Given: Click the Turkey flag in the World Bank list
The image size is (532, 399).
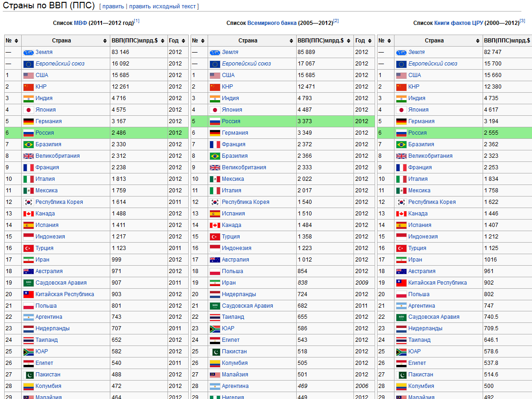Looking at the screenshot, I should pyautogui.click(x=215, y=237).
